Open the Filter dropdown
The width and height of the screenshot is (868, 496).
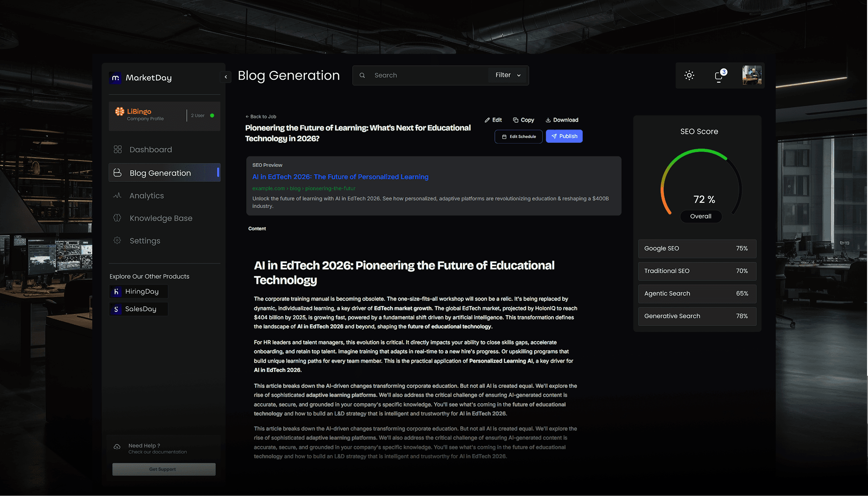pos(508,75)
